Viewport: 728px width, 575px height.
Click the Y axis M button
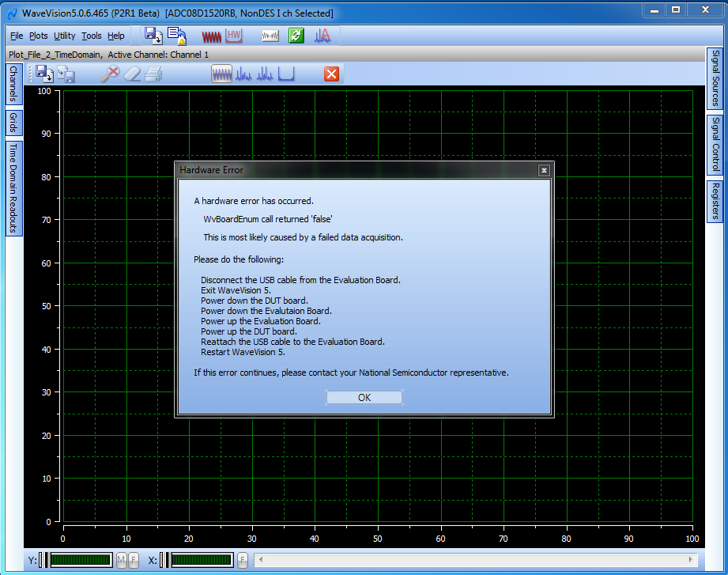pyautogui.click(x=121, y=560)
